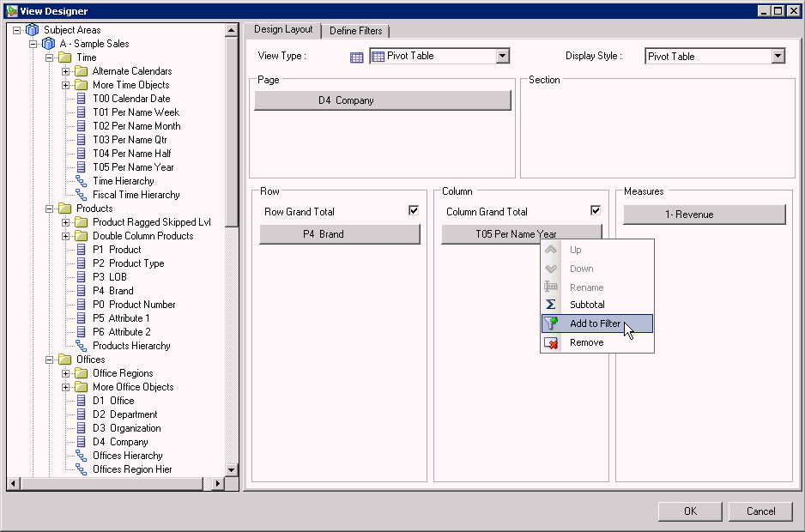
Task: Click the Office Regions folder icon
Action: [x=82, y=372]
